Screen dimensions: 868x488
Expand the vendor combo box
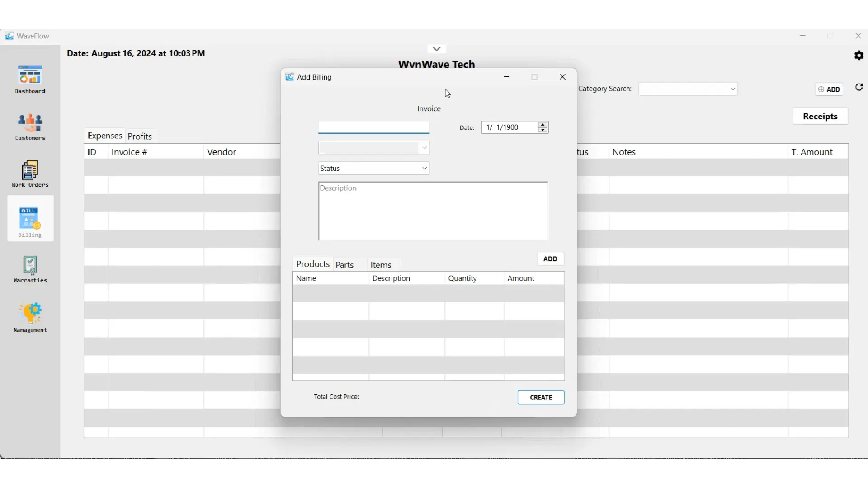point(424,147)
